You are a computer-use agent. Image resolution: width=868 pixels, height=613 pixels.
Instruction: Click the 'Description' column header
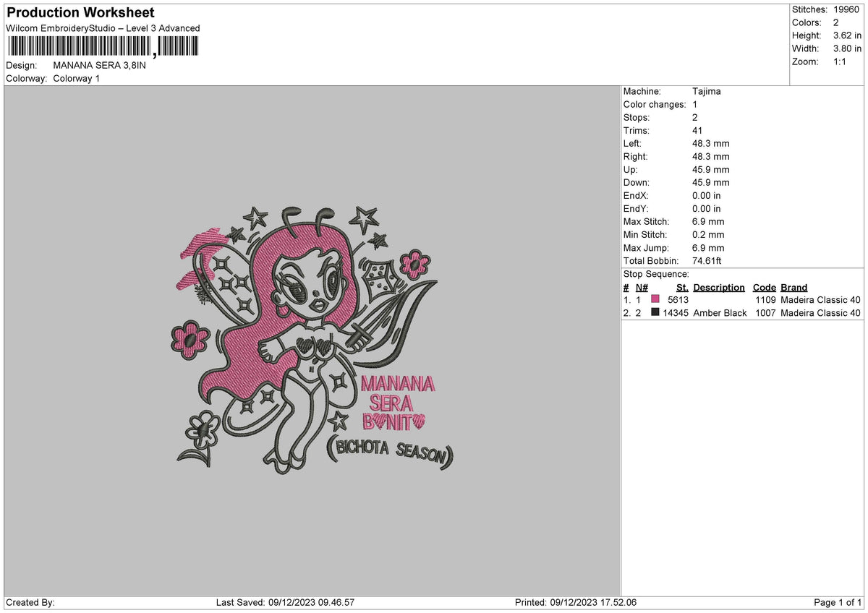(x=719, y=287)
